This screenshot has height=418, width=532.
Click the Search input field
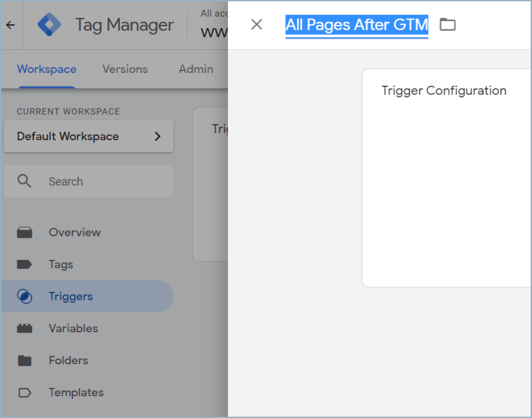(89, 181)
